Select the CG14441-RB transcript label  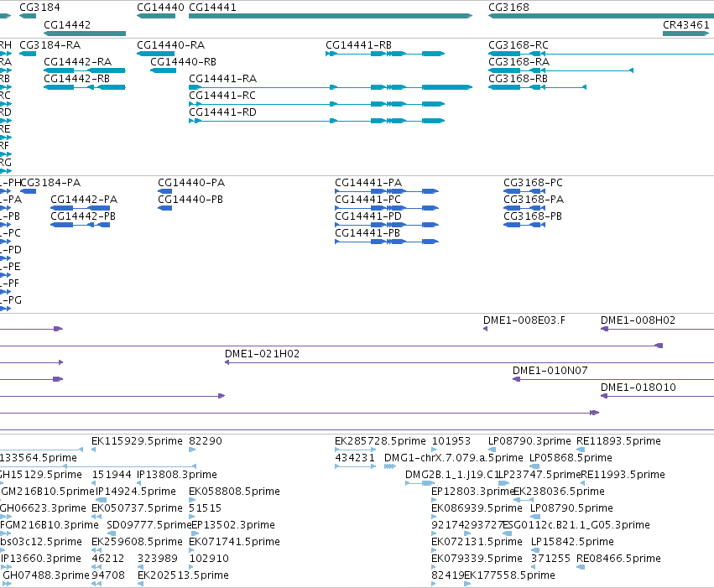[358, 45]
